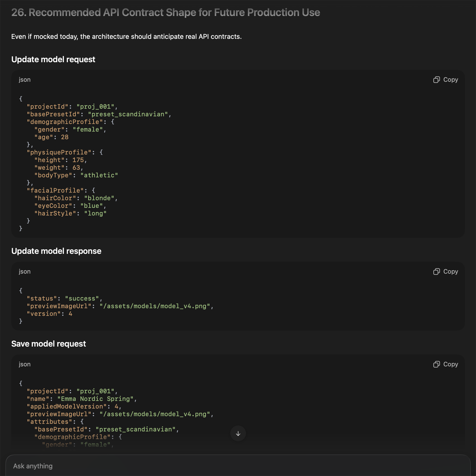Expand the Update model response section heading
Screen dimensions: 476x476
coord(56,251)
